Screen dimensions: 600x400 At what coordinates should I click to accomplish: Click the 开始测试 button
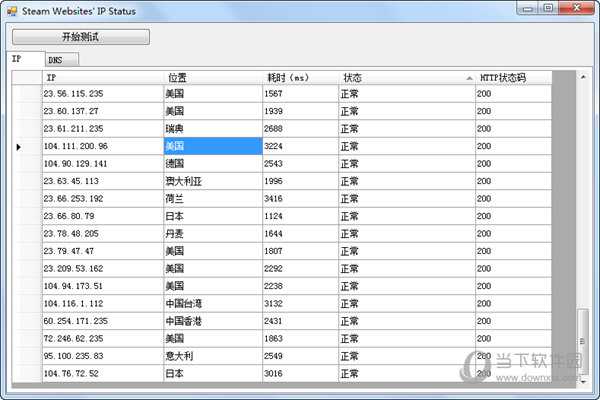[81, 37]
